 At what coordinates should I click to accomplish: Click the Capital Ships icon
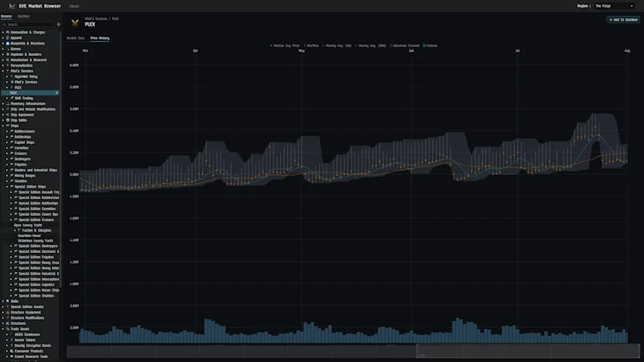[11, 142]
